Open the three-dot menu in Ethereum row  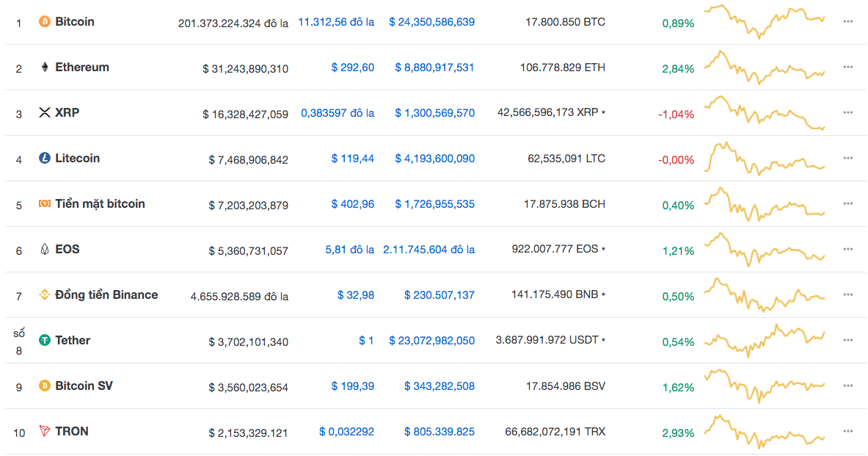(848, 68)
